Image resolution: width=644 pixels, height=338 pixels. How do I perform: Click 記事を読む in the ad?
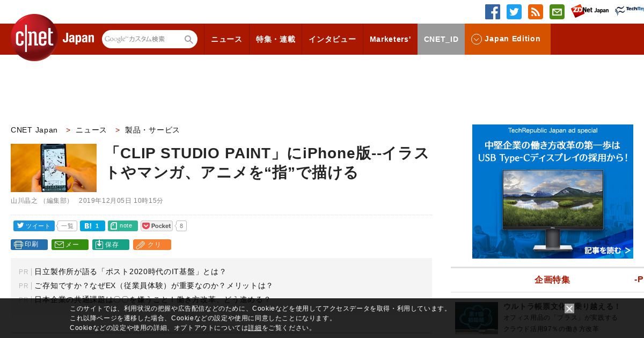pyautogui.click(x=608, y=251)
